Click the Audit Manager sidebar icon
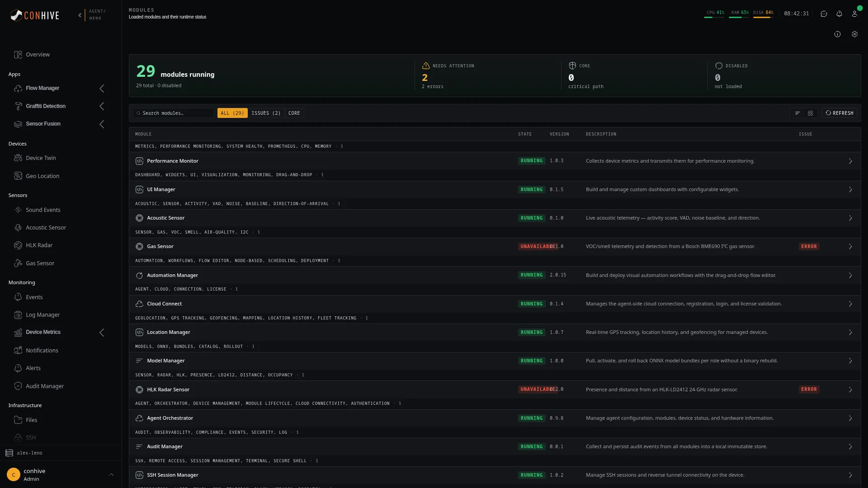Viewport: 868px width, 488px height. [x=18, y=386]
